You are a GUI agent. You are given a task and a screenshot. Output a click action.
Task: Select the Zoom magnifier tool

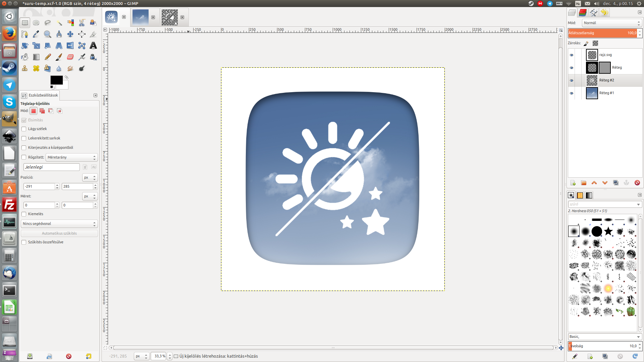pos(48,34)
